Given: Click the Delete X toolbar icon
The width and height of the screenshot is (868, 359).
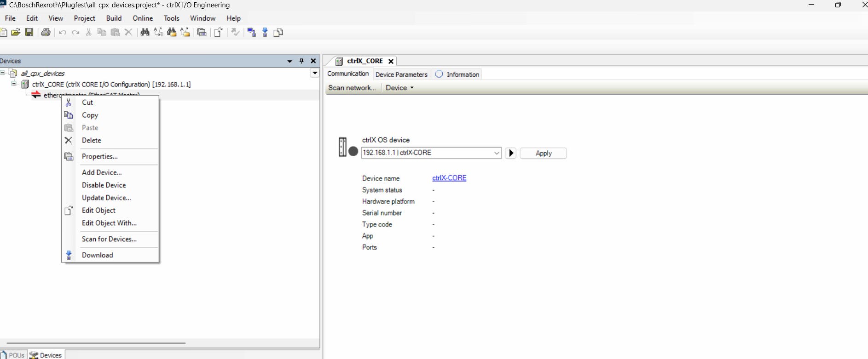Looking at the screenshot, I should click(128, 32).
